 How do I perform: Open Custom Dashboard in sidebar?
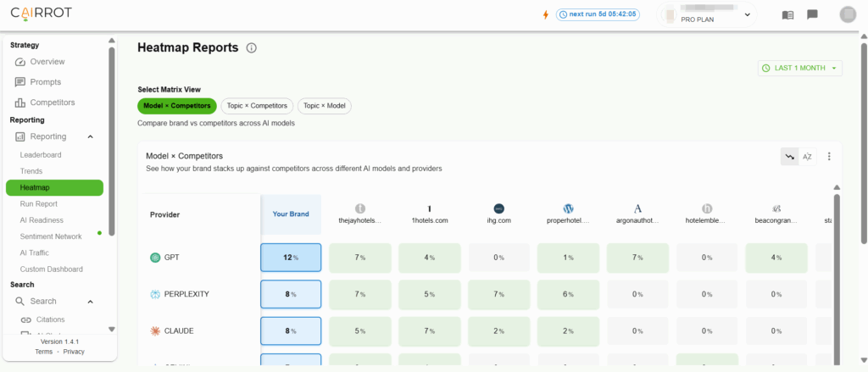coord(52,269)
